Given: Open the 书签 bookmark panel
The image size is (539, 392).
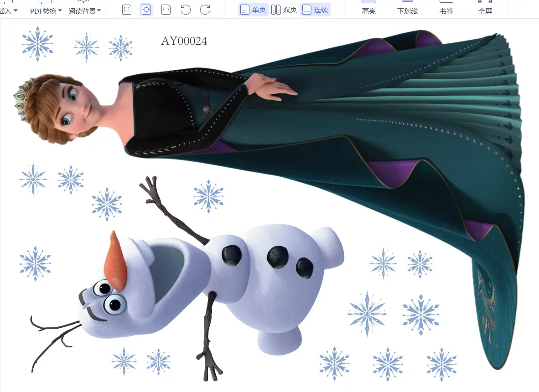Looking at the screenshot, I should coord(446,8).
